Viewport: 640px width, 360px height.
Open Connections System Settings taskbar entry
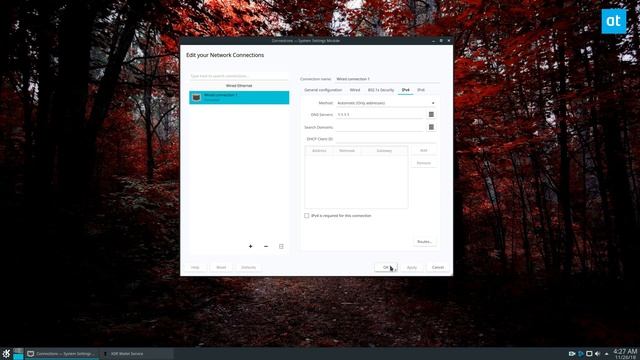pyautogui.click(x=62, y=353)
